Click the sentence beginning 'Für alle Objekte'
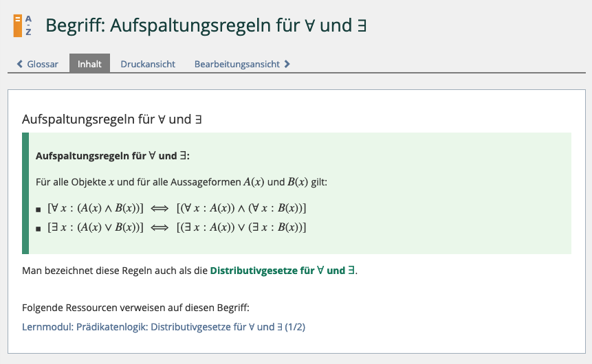Image resolution: width=592 pixels, height=364 pixels. coord(182,182)
